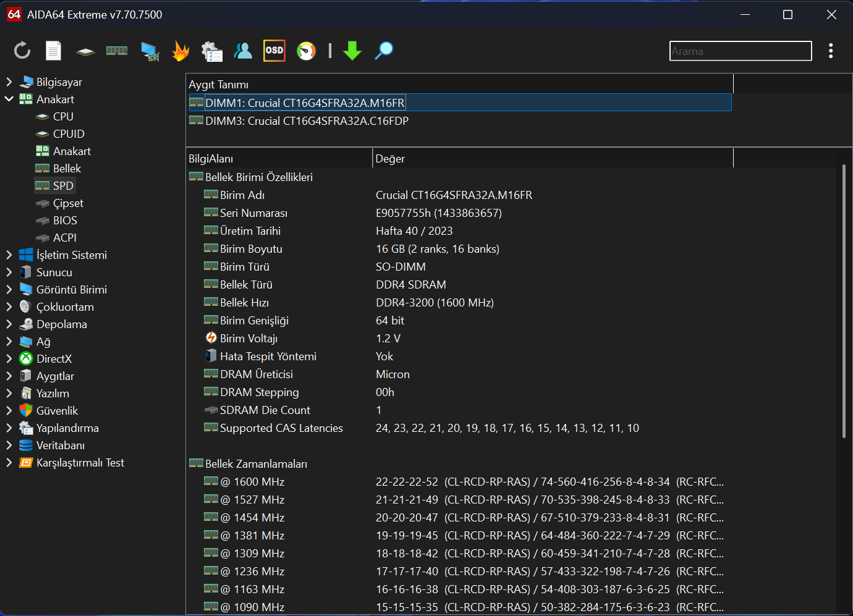
Task: Expand the Karşılaştırmalı Test node
Action: [x=9, y=462]
